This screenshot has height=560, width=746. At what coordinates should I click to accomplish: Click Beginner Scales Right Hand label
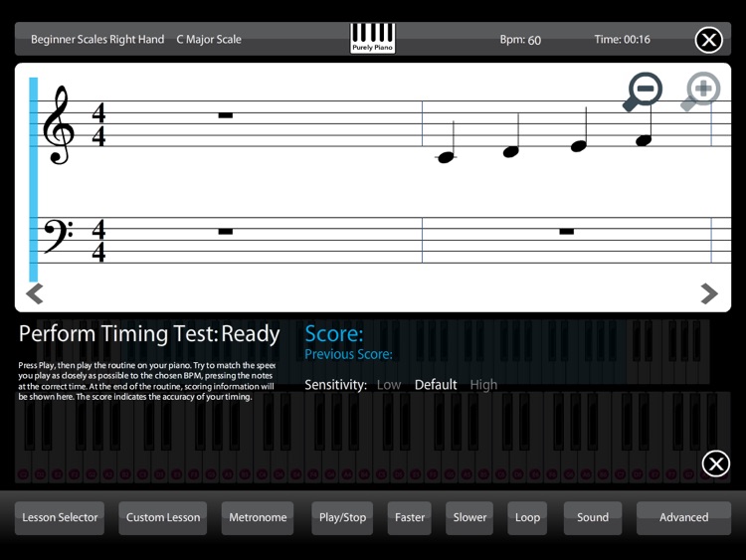[x=97, y=40]
